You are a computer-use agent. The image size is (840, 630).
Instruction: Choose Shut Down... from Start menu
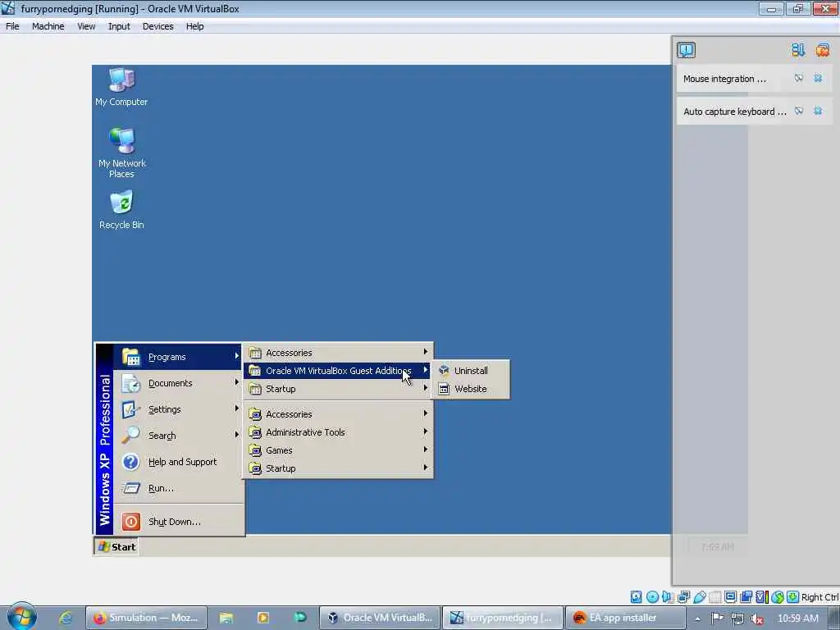point(178,521)
